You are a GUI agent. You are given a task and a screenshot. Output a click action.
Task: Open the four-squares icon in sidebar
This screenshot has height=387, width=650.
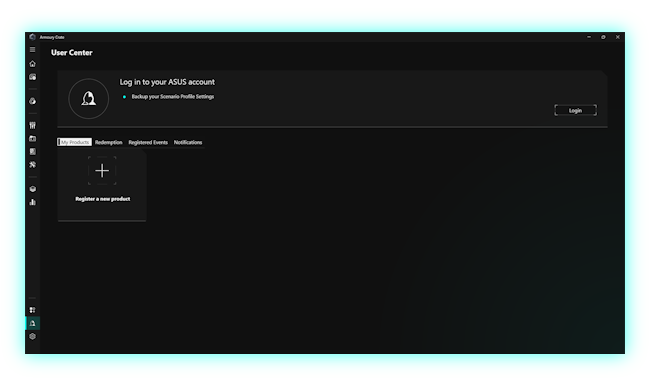point(32,310)
